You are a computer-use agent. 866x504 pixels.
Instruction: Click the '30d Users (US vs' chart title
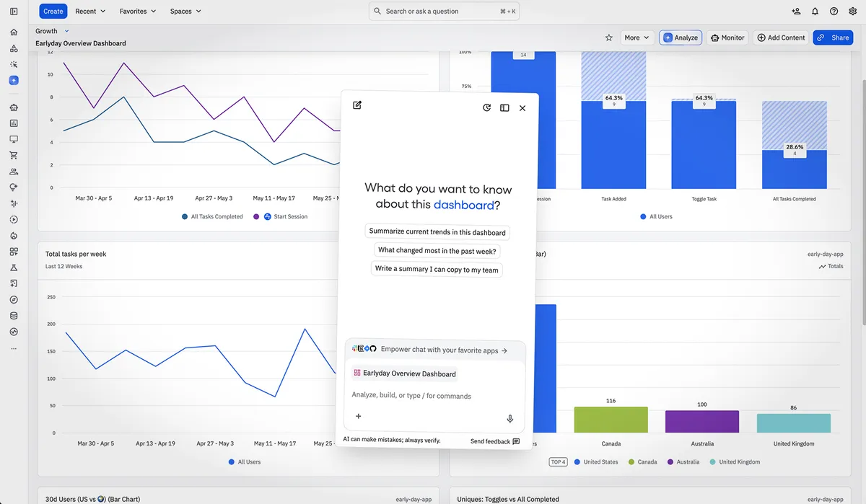tap(92, 499)
